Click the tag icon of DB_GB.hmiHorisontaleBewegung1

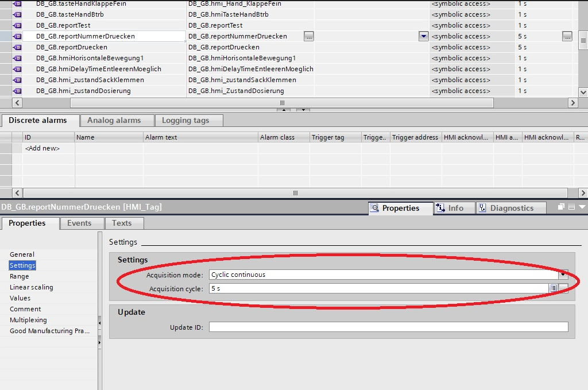pos(17,58)
